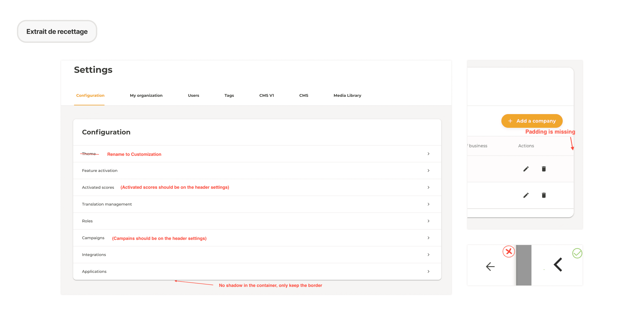Image resolution: width=644 pixels, height=322 pixels.
Task: Expand the Roles row arrow
Action: pyautogui.click(x=428, y=221)
